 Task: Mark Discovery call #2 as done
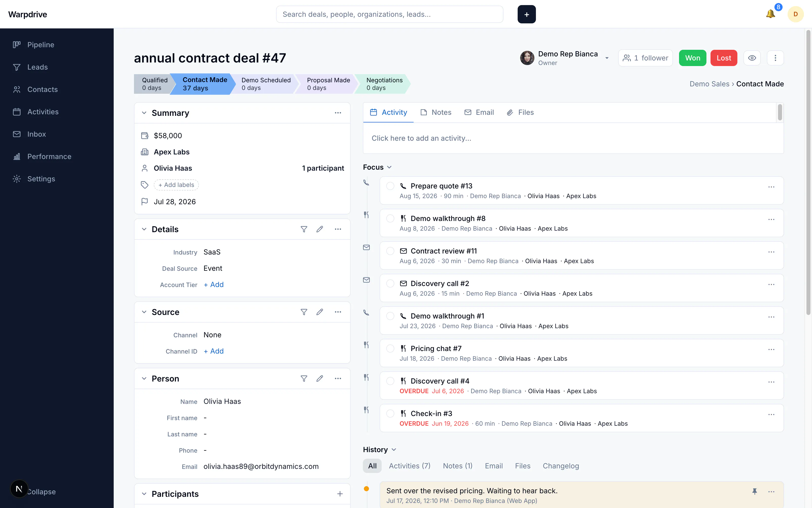click(x=390, y=283)
